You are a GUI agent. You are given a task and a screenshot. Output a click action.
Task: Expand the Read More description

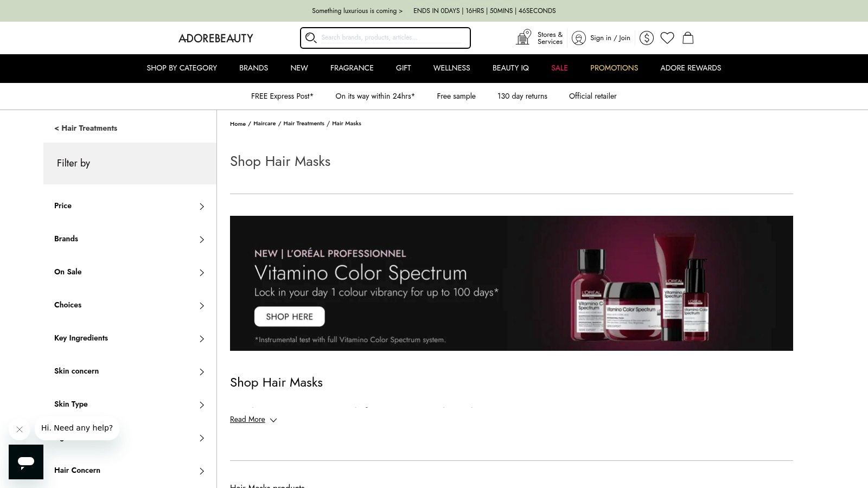click(x=253, y=420)
